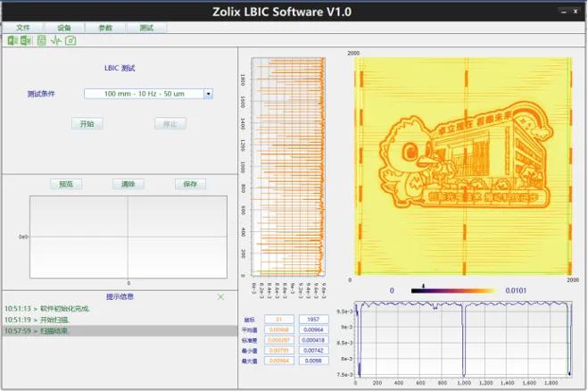Click the color scale gradient bar below the map
The width and height of the screenshot is (588, 391).
[x=451, y=290]
